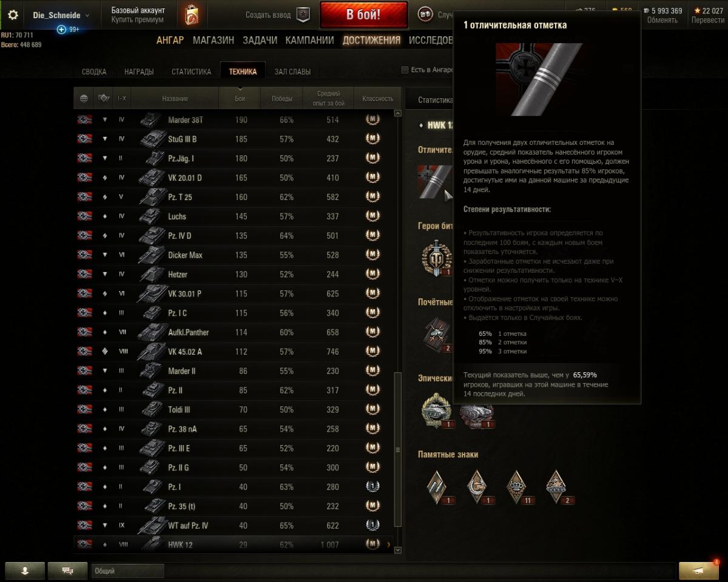728x582 pixels.
Task: Open the chat channels icon at bottom
Action: coord(67,570)
